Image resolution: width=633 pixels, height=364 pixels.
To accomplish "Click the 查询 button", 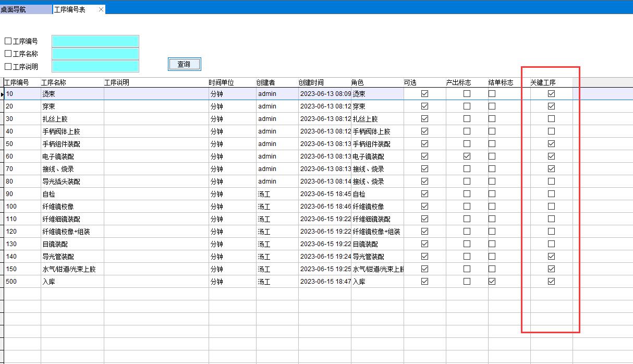I will point(184,64).
